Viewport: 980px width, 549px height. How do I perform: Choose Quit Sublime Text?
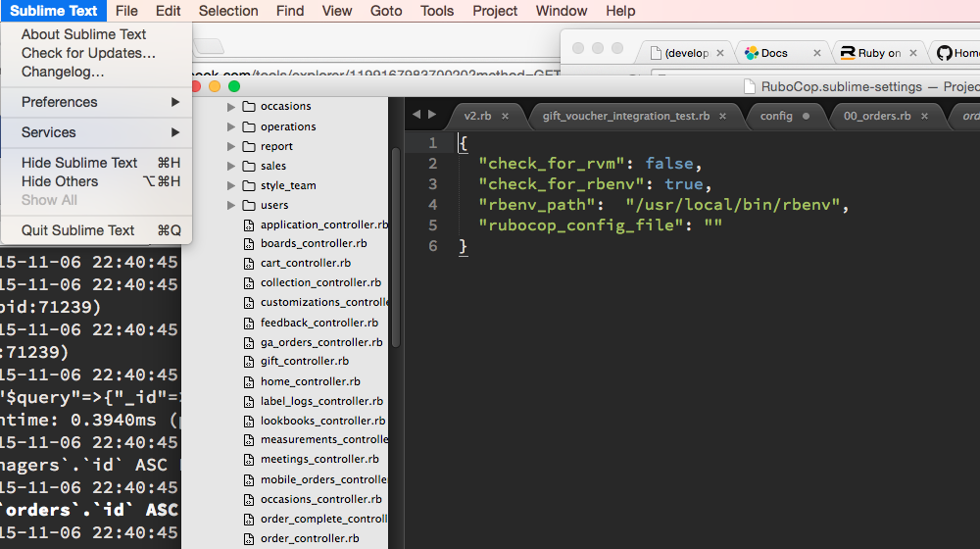[96, 230]
